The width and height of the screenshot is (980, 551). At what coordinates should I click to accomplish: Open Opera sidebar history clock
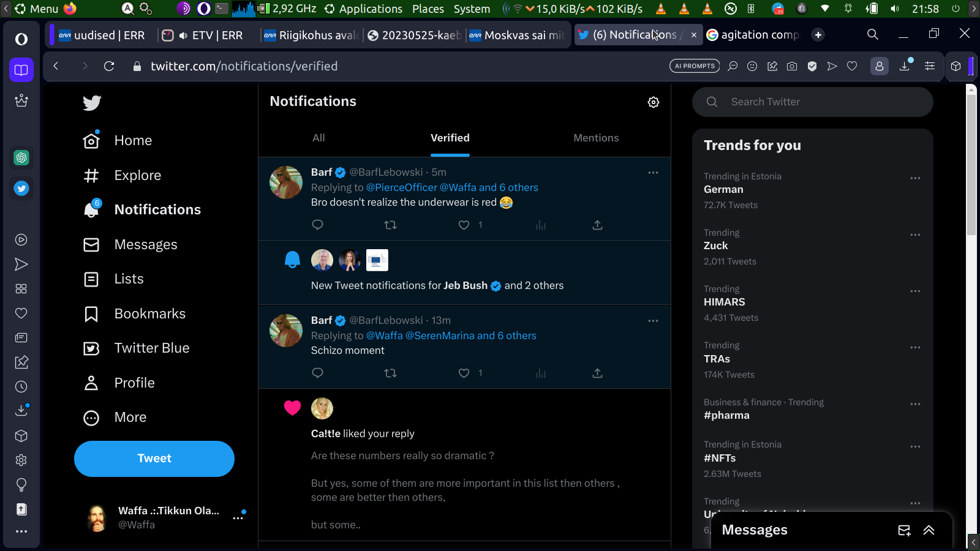(x=21, y=387)
